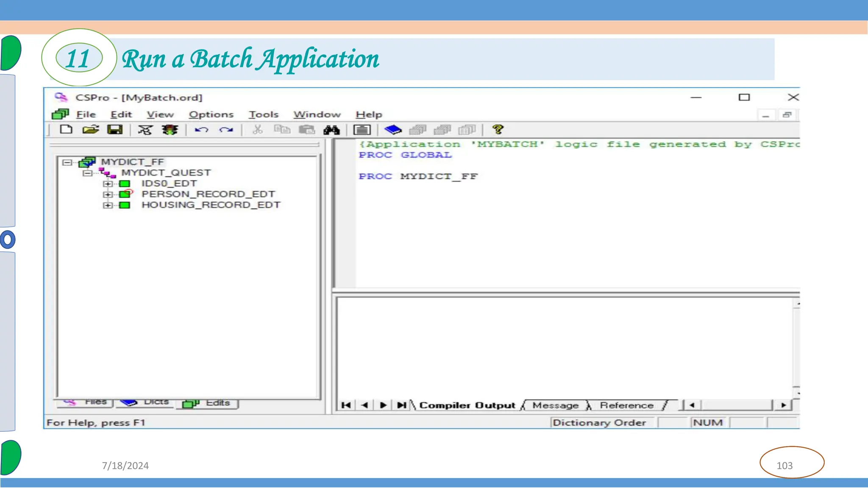Open the Options menu
Screen dimensions: 868x488
click(211, 114)
